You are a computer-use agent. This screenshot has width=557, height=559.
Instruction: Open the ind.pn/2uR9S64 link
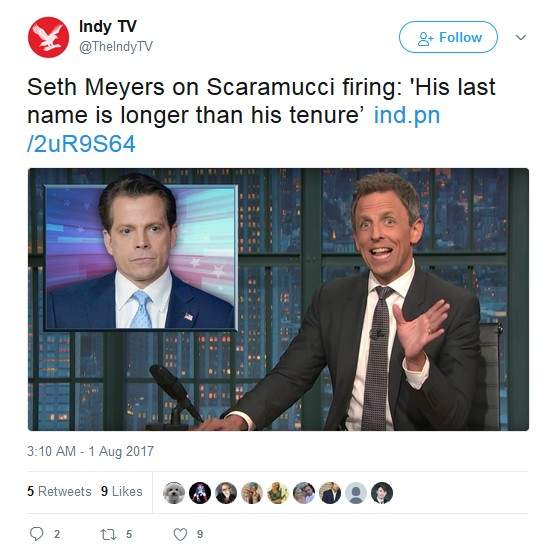click(234, 129)
